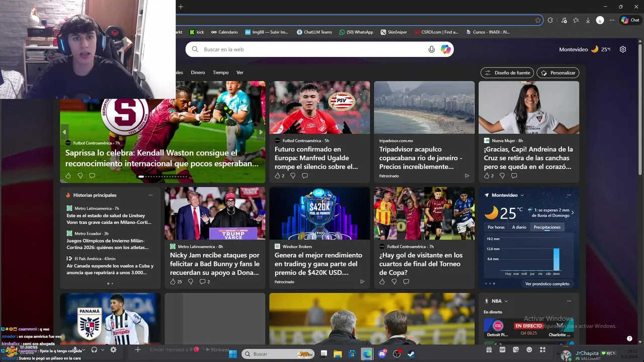Open Discord from taskbar
This screenshot has width=644, height=362.
click(x=382, y=354)
